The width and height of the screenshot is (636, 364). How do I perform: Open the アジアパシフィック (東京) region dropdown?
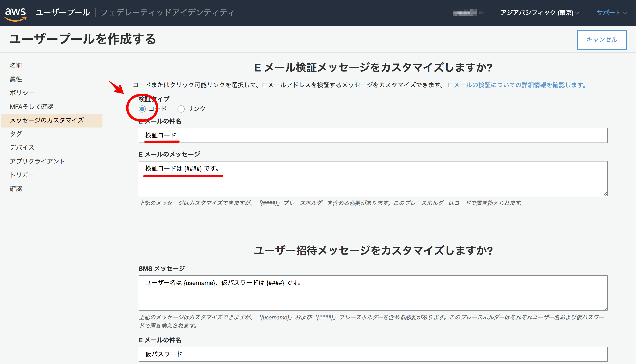(539, 13)
